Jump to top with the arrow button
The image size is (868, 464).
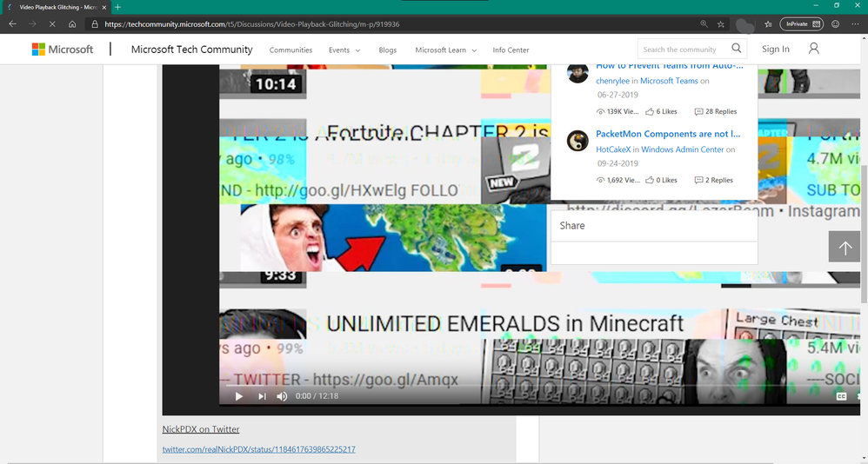pos(845,247)
